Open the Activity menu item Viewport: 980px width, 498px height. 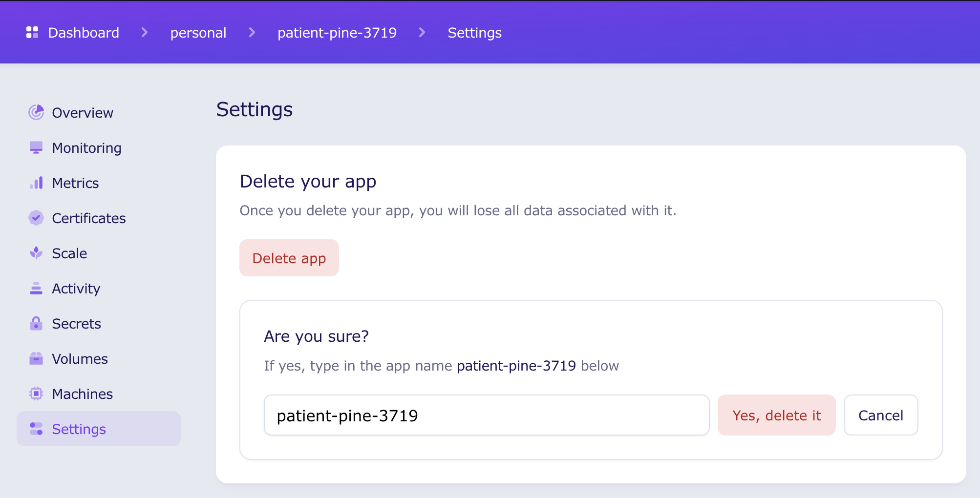point(76,289)
